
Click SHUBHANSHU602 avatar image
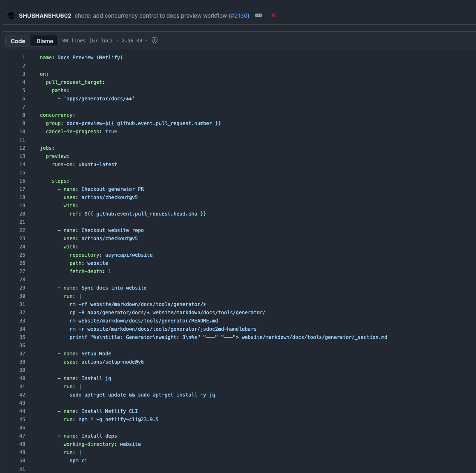coord(12,16)
